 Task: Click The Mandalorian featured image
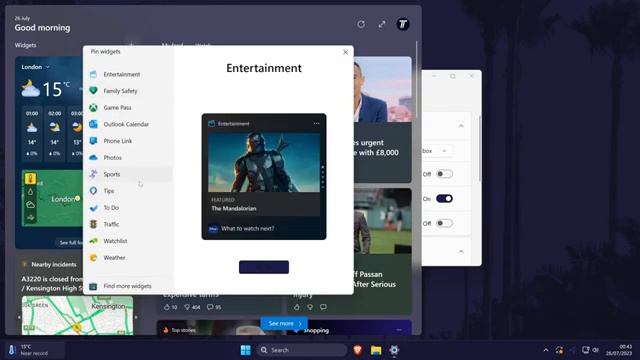264,162
